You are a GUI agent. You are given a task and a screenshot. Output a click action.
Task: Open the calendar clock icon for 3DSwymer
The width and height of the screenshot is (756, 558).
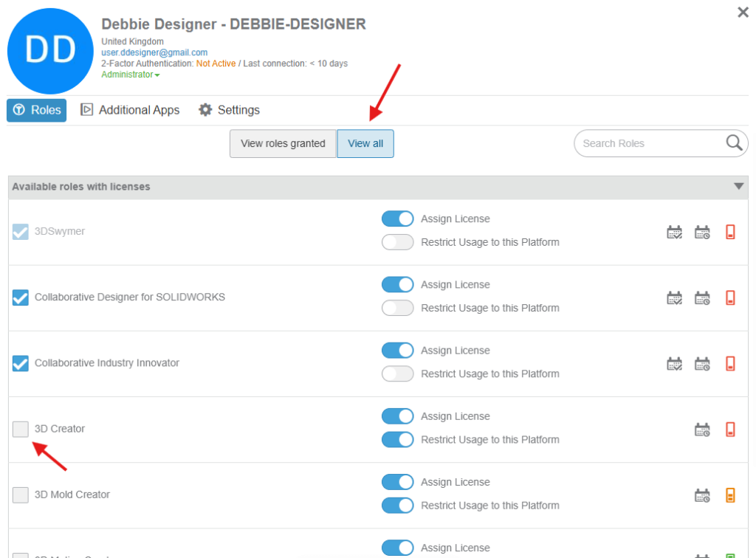[702, 231]
